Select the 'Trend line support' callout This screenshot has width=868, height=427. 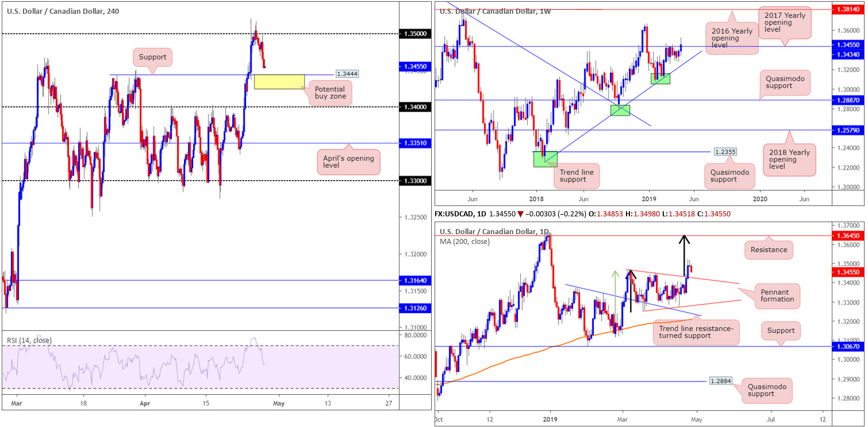(577, 176)
